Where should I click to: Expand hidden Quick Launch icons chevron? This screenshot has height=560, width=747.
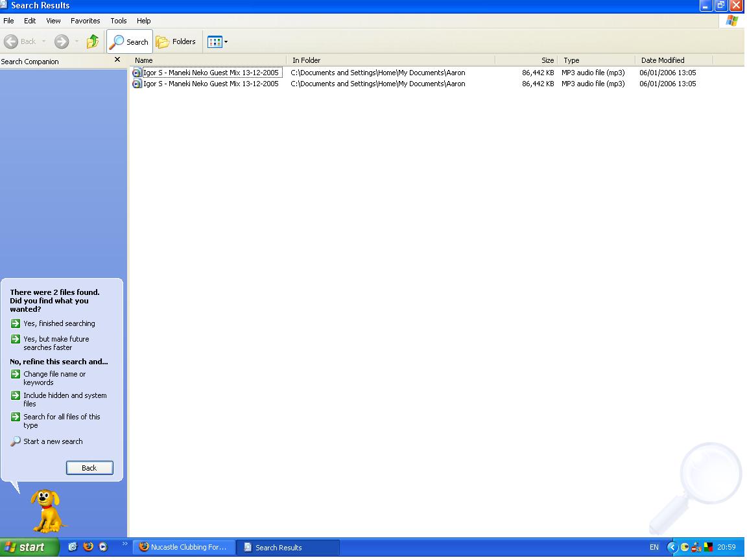point(124,544)
